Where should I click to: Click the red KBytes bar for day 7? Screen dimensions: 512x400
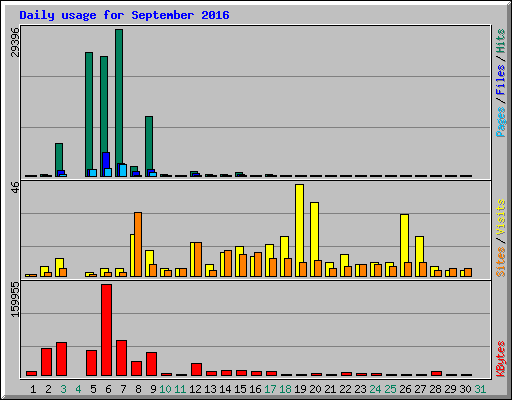click(x=122, y=358)
